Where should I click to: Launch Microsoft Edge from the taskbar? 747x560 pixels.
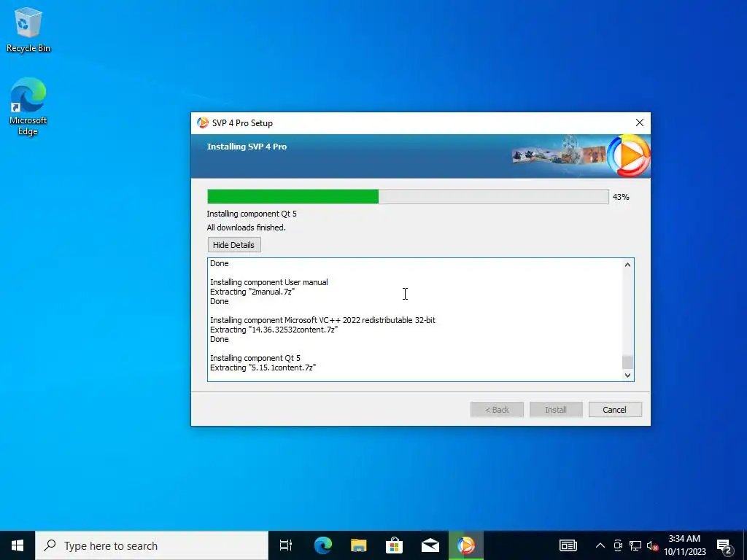323,545
